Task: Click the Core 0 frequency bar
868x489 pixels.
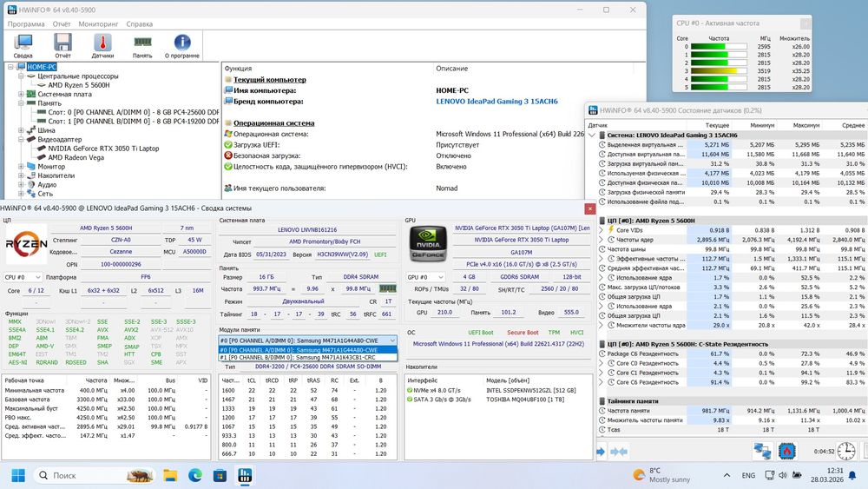Action: click(719, 47)
